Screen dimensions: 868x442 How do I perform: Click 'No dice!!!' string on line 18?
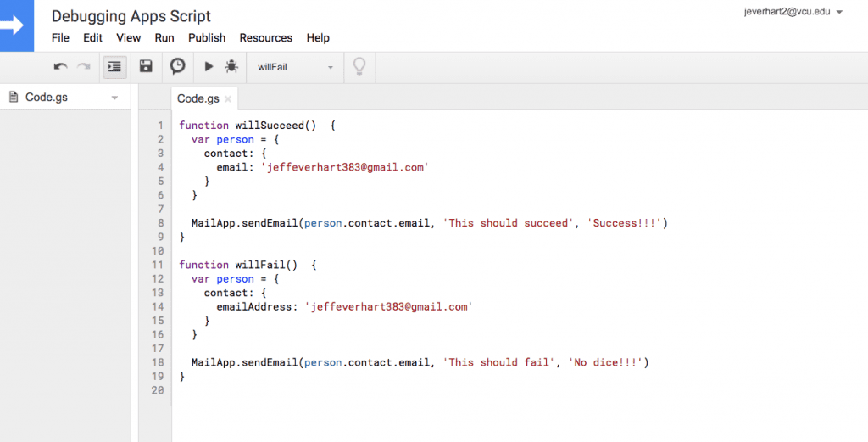coord(605,362)
